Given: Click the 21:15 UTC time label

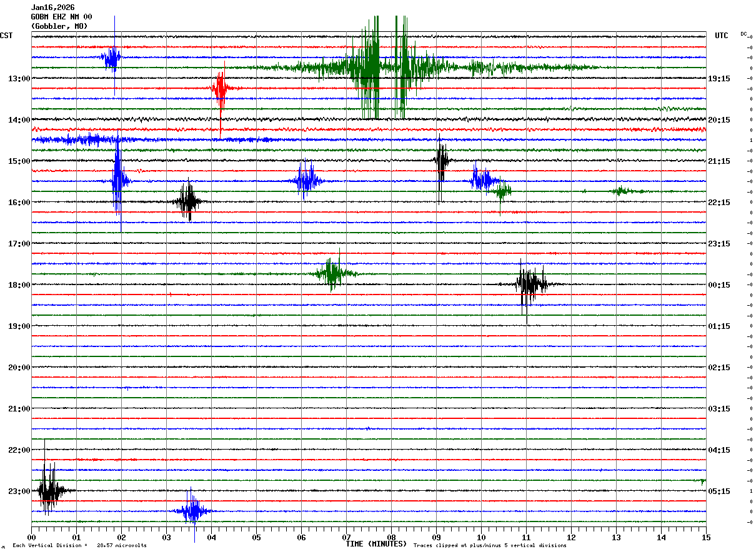Looking at the screenshot, I should [x=719, y=161].
